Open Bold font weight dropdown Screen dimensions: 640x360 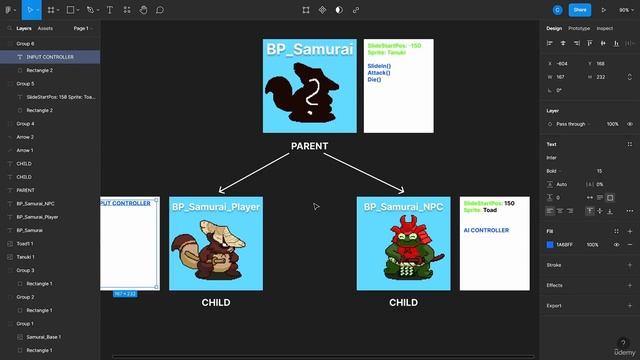coord(554,171)
